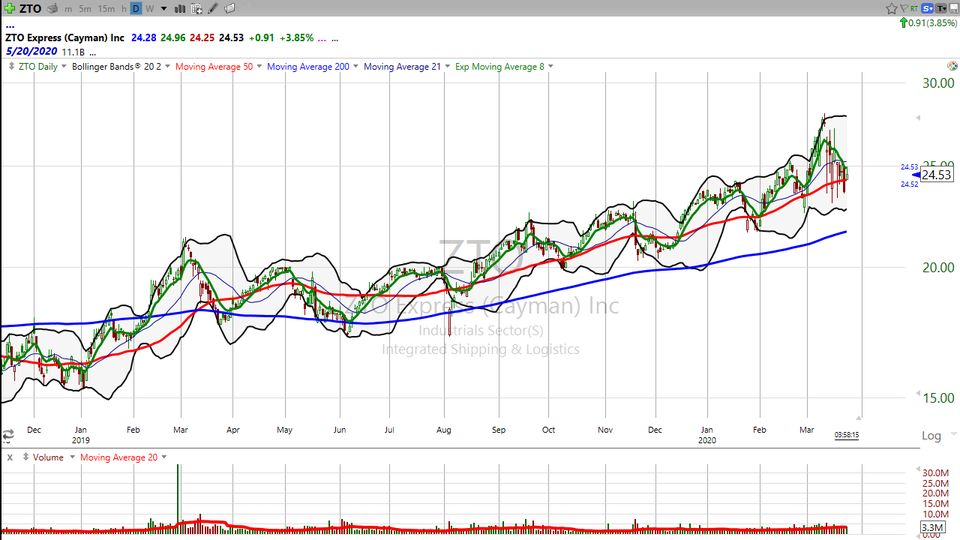The height and width of the screenshot is (540, 960).
Task: Click the green plus add-symbol icon
Action: 9,9
